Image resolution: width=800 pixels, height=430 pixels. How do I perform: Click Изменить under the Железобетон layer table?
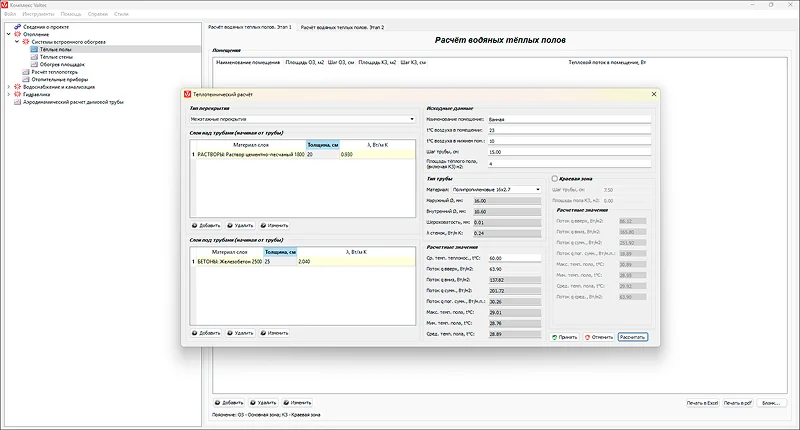[x=274, y=333]
